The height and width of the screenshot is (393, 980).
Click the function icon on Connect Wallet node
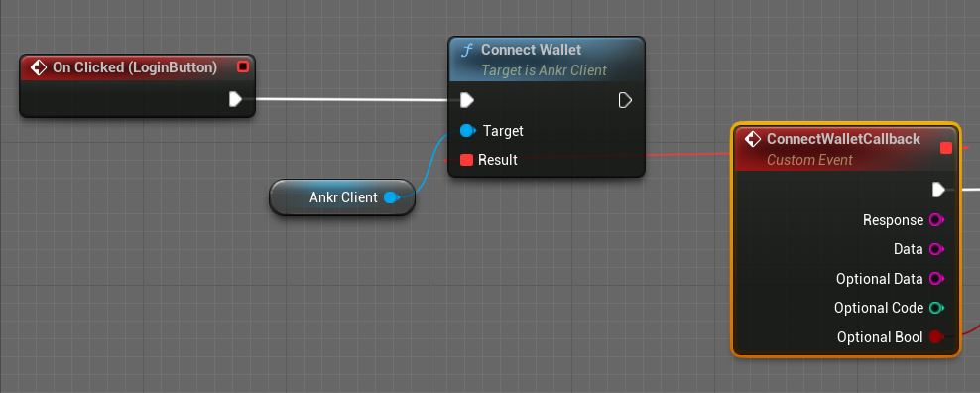click(466, 50)
